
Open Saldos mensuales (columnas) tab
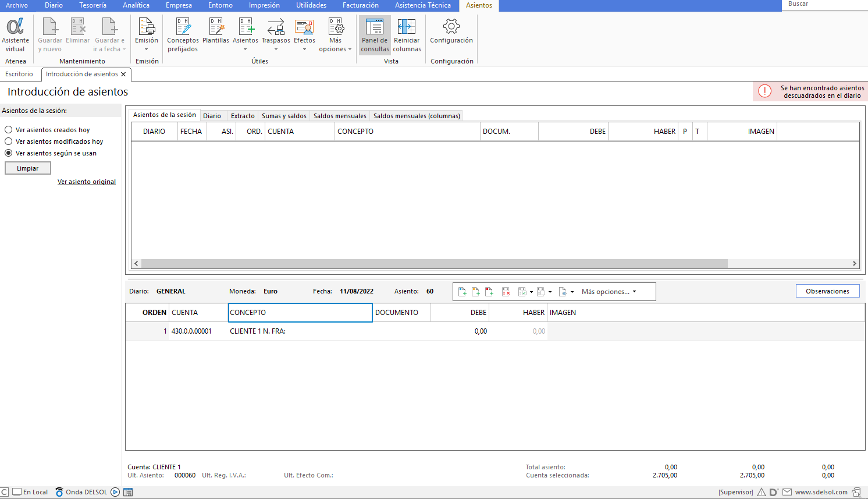point(417,116)
